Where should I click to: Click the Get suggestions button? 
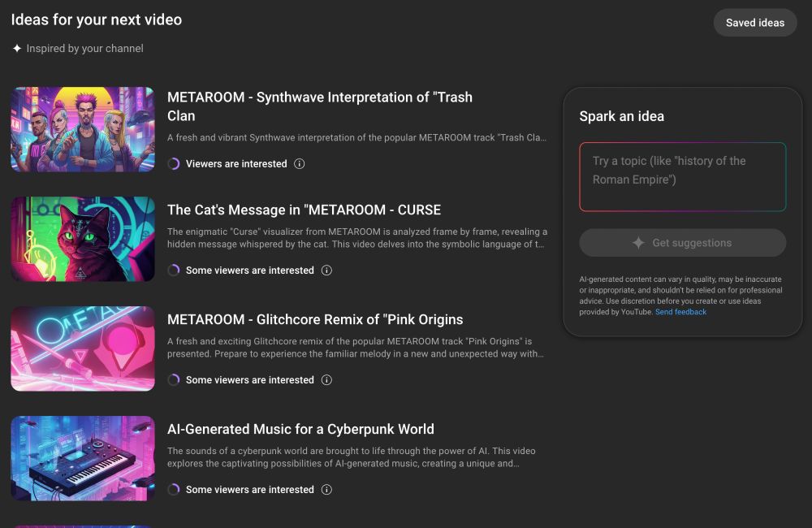coord(683,243)
